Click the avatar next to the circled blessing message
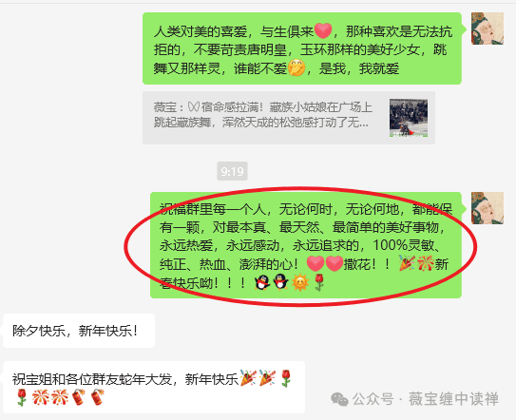 click(x=487, y=208)
